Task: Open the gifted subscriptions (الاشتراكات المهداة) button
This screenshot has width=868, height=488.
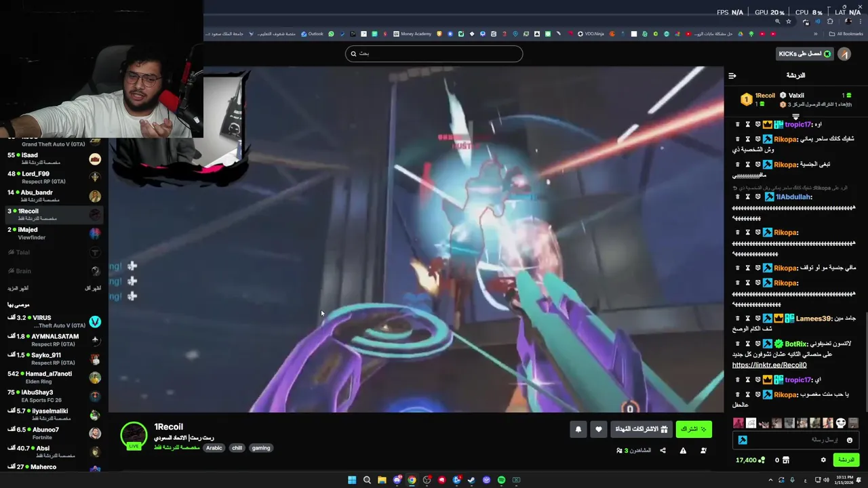Action: point(641,429)
